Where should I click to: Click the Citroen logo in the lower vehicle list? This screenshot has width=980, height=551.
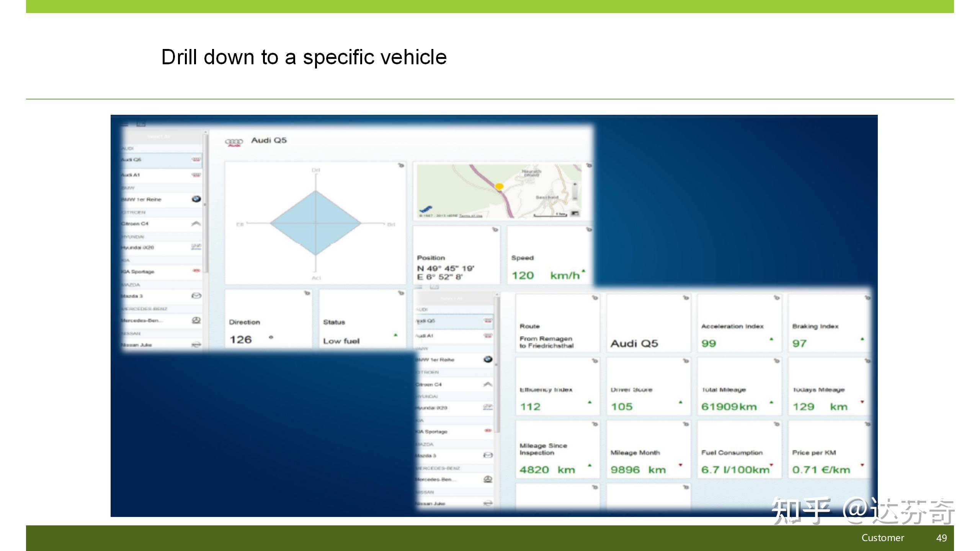(488, 384)
